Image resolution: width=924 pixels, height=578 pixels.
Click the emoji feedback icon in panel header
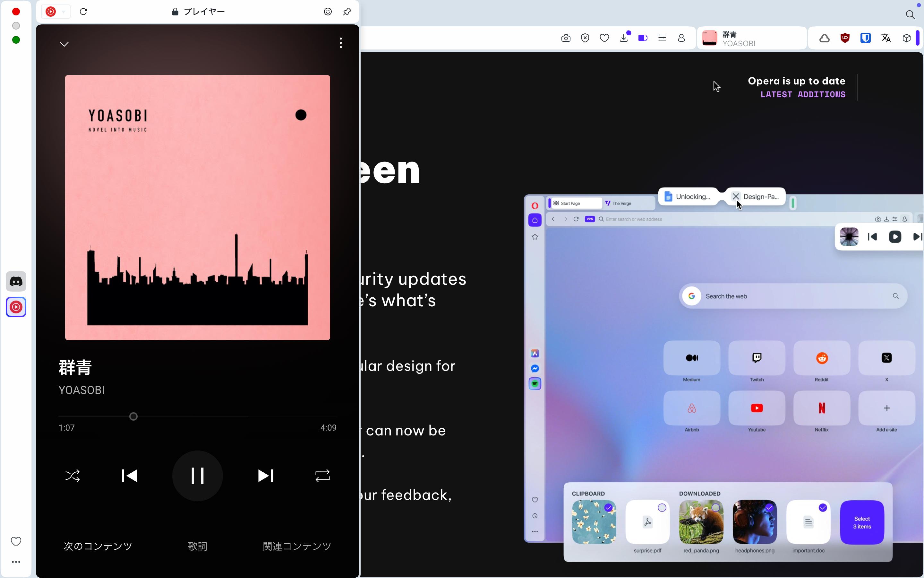328,12
